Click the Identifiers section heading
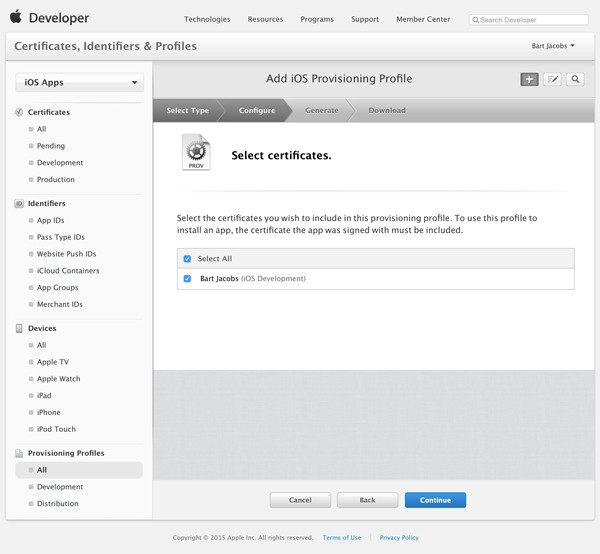The image size is (600, 554). tap(46, 204)
